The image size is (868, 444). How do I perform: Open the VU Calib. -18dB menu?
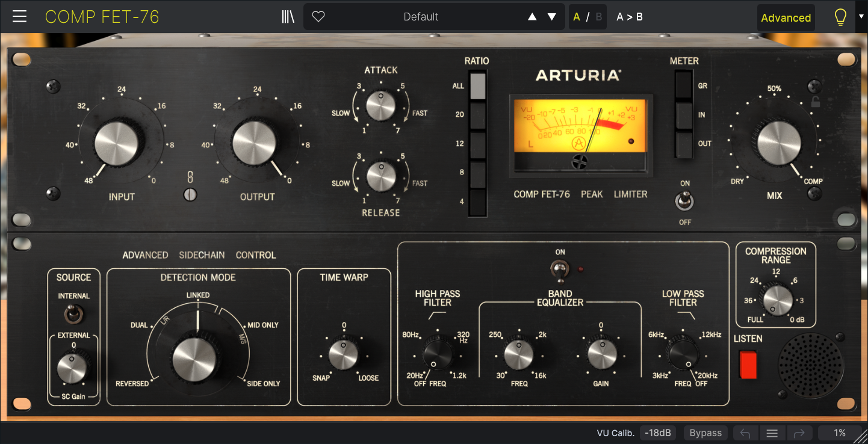coord(658,433)
